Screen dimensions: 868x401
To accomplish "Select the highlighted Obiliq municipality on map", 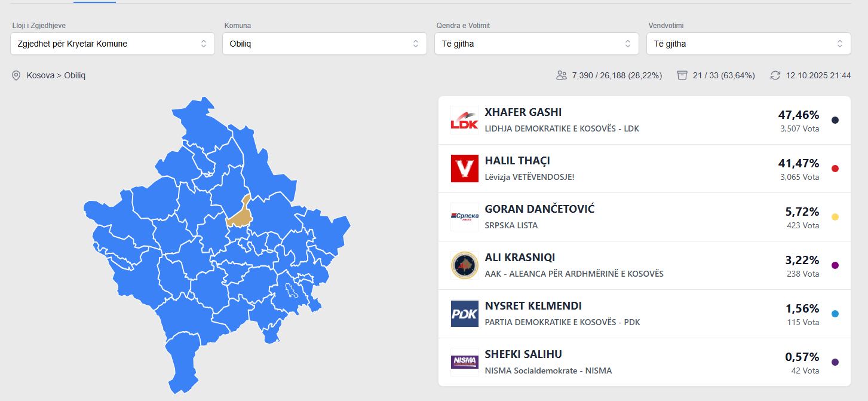I will 238,215.
